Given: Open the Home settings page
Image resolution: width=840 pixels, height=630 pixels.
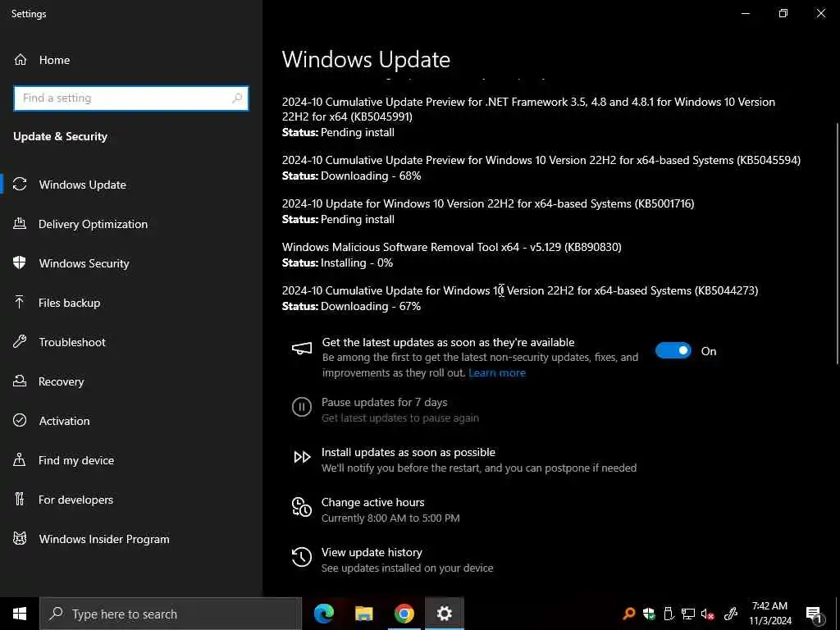Looking at the screenshot, I should [54, 59].
